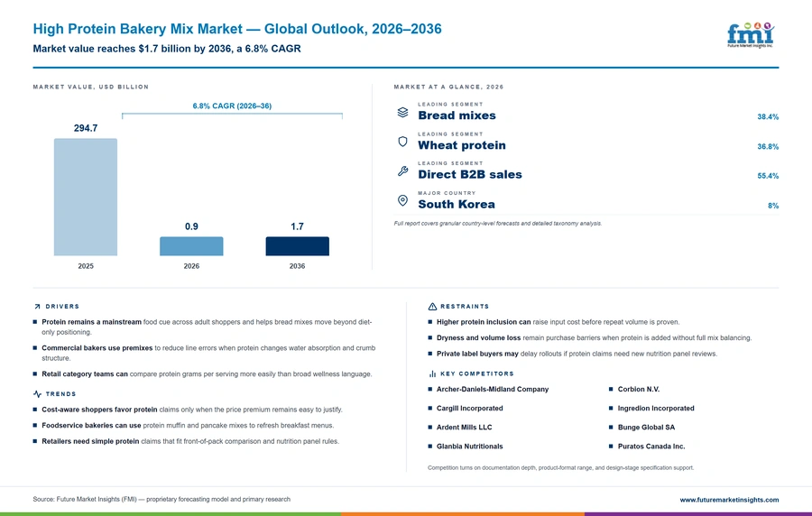Click the 1.7 value label
The image size is (812, 516).
point(297,226)
